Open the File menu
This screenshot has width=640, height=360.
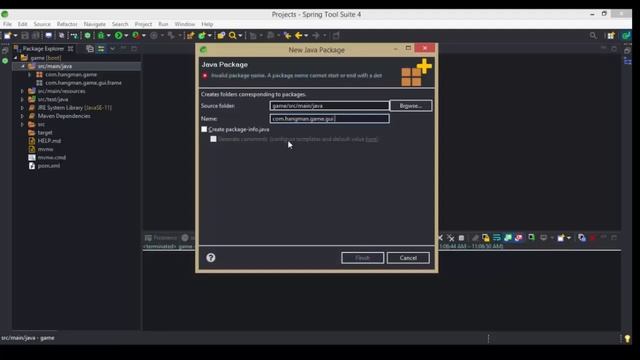pyautogui.click(x=7, y=24)
